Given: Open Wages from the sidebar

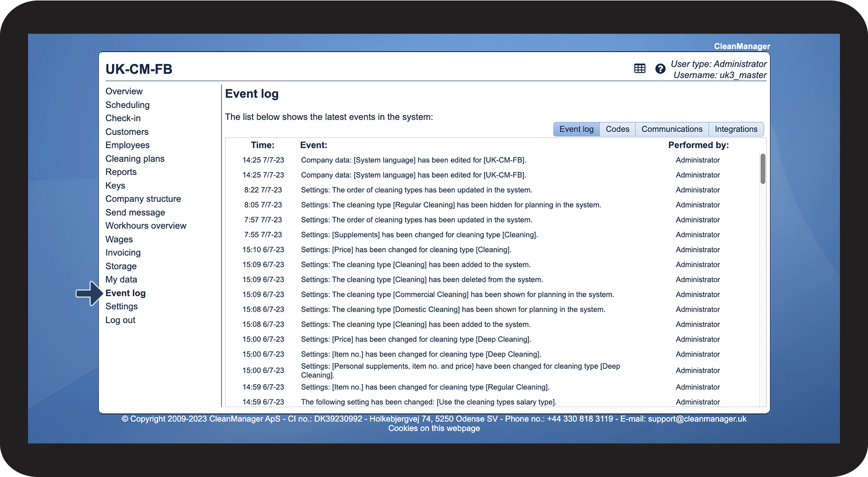Looking at the screenshot, I should pos(119,240).
